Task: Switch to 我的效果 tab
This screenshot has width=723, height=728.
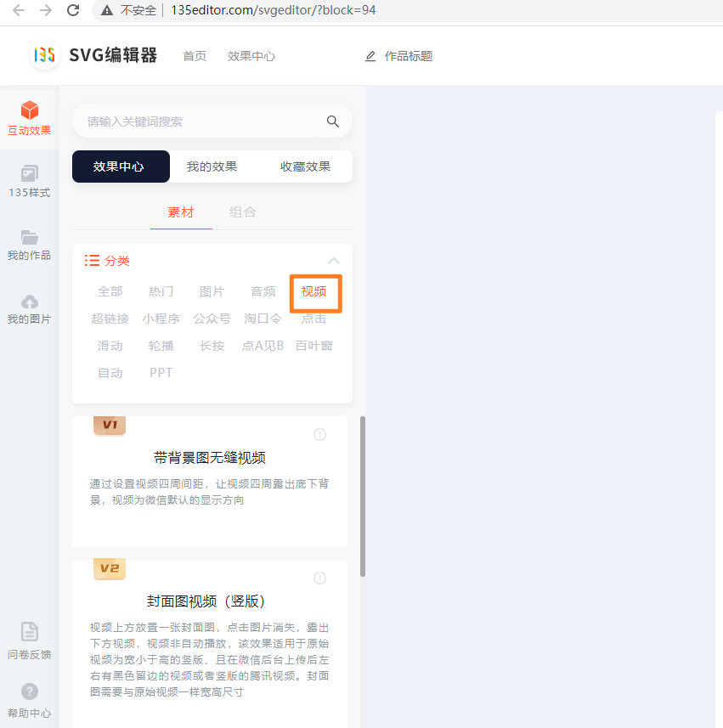Action: (212, 166)
